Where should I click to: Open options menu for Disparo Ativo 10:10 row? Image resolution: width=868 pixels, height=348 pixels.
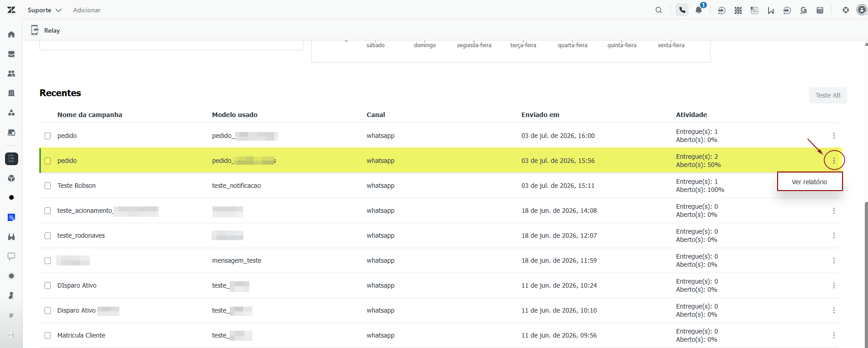click(834, 310)
